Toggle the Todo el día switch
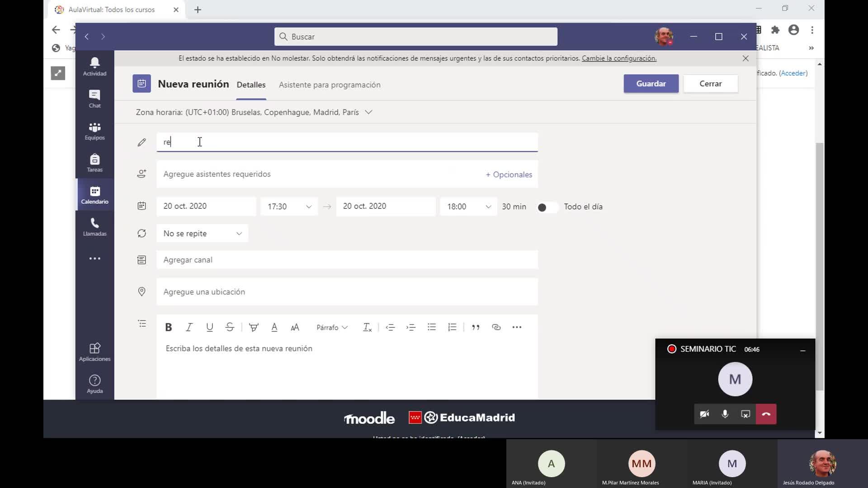The height and width of the screenshot is (488, 868). 547,207
